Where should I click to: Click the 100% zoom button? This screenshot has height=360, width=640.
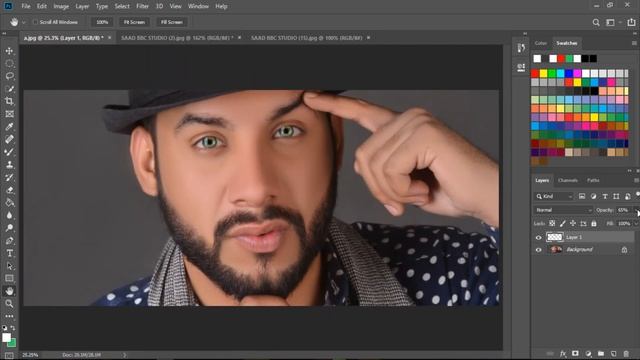coord(102,22)
